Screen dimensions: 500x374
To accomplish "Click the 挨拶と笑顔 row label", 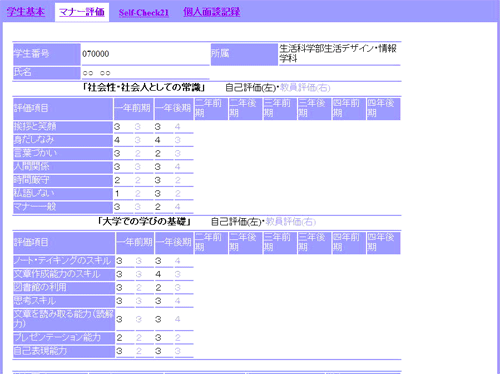I will coord(63,127).
